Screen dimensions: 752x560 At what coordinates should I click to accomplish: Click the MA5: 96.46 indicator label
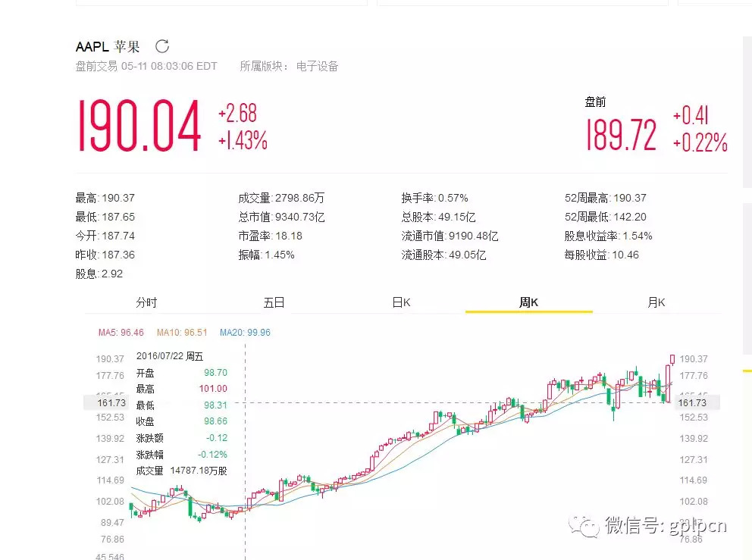tap(121, 332)
